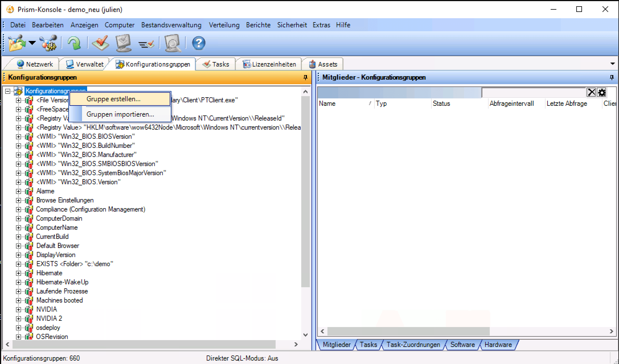Image resolution: width=619 pixels, height=364 pixels.
Task: Click the computer search magnifier icon
Action: (x=173, y=43)
